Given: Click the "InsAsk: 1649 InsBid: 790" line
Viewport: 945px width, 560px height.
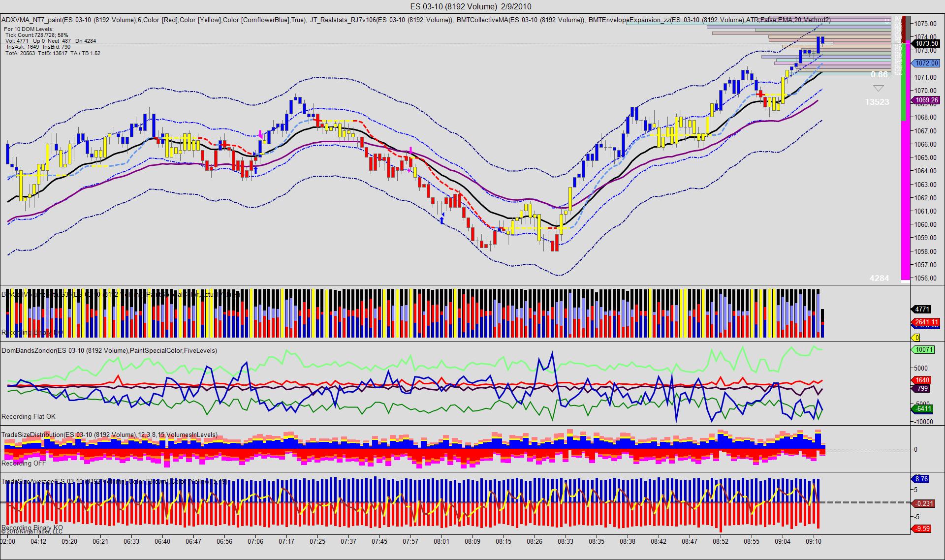Looking at the screenshot, I should tap(38, 47).
